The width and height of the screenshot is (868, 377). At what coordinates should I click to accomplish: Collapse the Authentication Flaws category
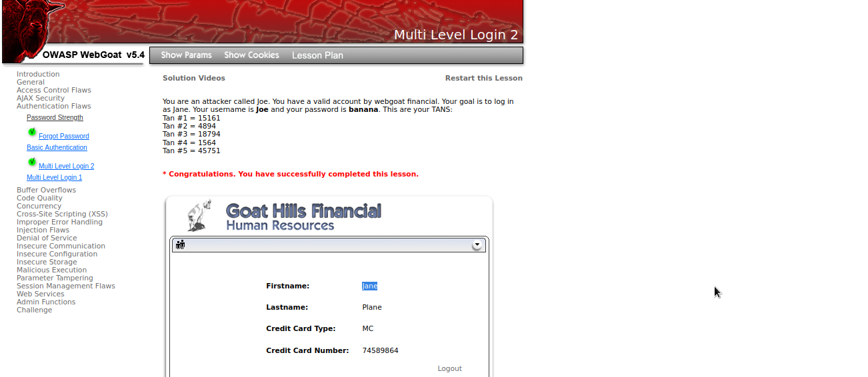pyautogui.click(x=54, y=106)
